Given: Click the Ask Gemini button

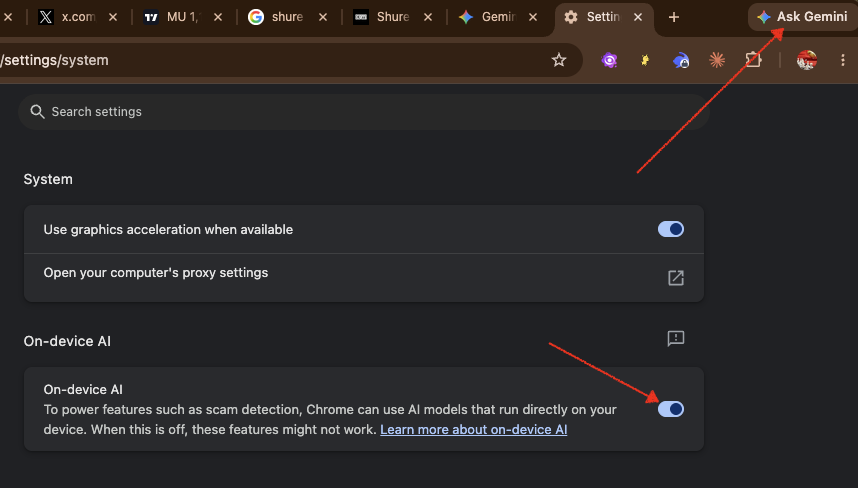Looking at the screenshot, I should coord(802,17).
